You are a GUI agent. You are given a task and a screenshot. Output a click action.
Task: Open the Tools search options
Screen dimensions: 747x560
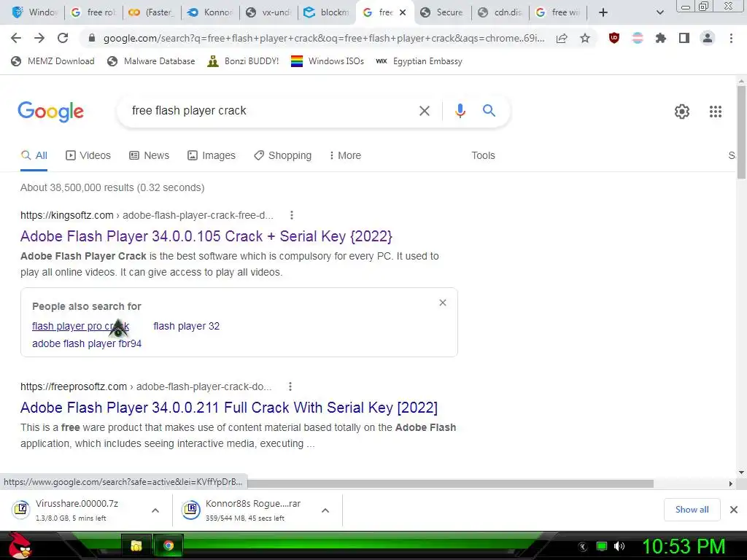pyautogui.click(x=483, y=156)
